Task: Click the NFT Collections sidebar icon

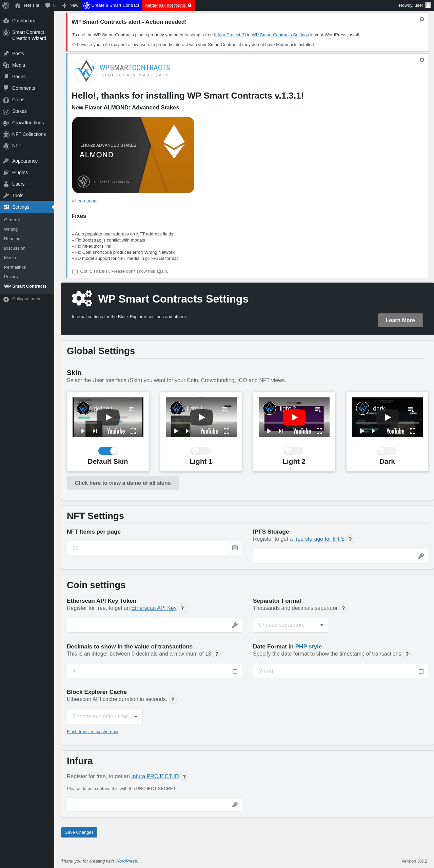Action: coord(6,135)
